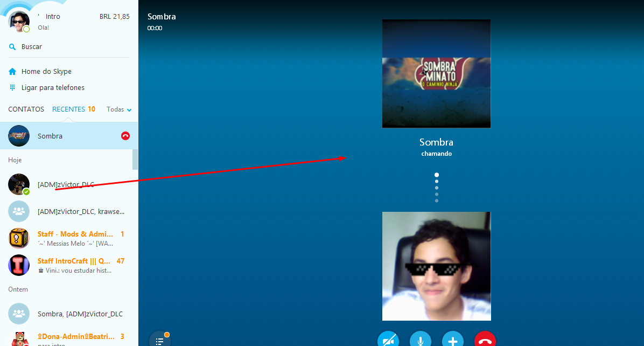Screen dimensions: 644x346
Task: Click the Ola! mood message
Action: [x=43, y=27]
